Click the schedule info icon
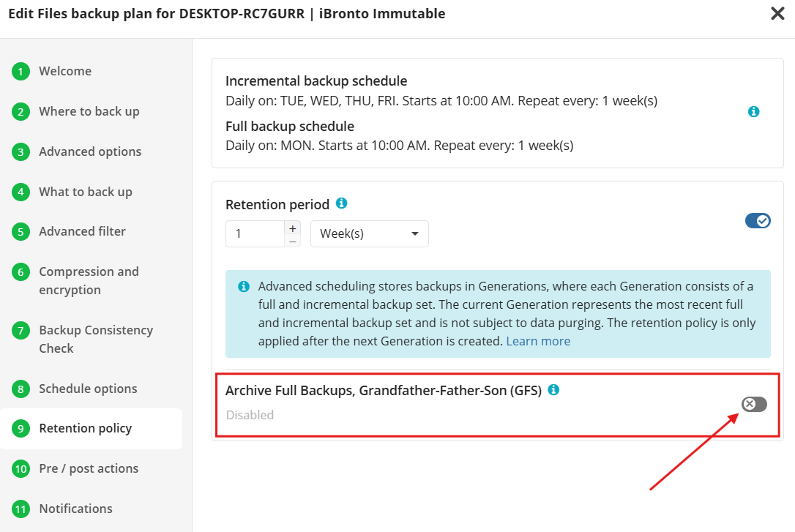795x532 pixels. [x=753, y=112]
